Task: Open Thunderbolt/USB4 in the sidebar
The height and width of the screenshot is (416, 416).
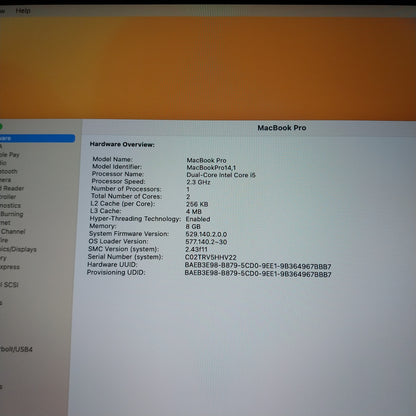Action: (16, 349)
